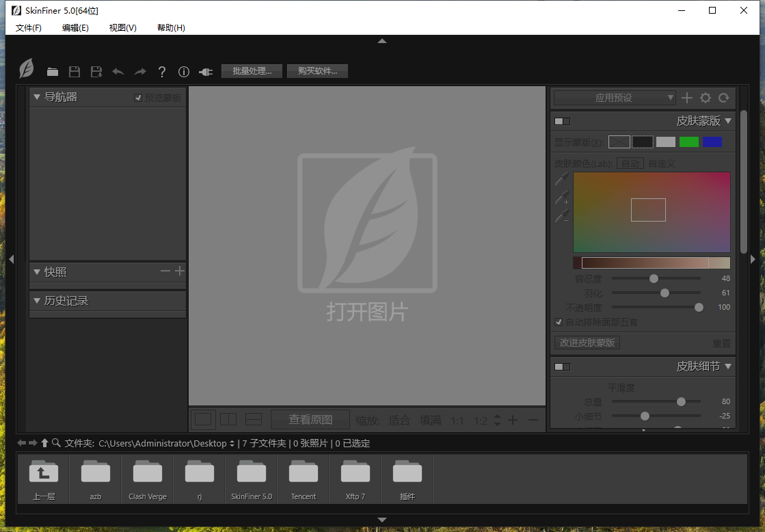Uncheck 自动排除面部五官 option
The height and width of the screenshot is (532, 765).
click(x=559, y=322)
